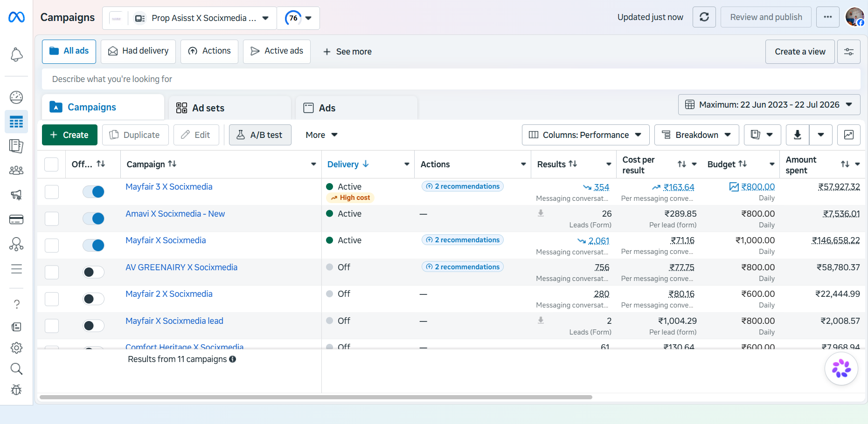The height and width of the screenshot is (424, 868).
Task: Open the profile avatar menu
Action: [855, 17]
